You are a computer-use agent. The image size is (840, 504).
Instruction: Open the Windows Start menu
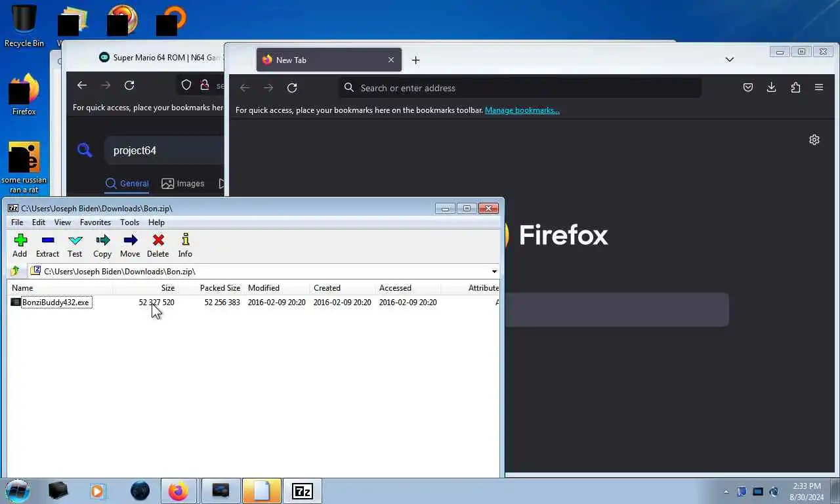pyautogui.click(x=18, y=491)
